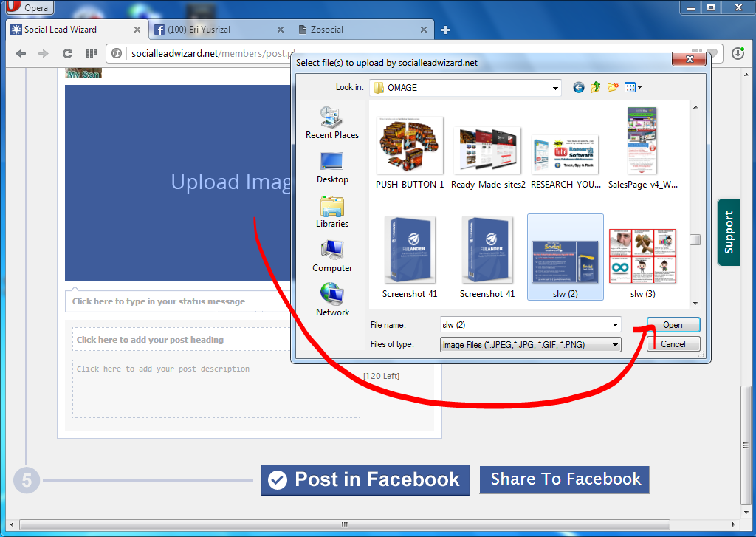Open Desktop in dialog sidebar

[x=332, y=168]
